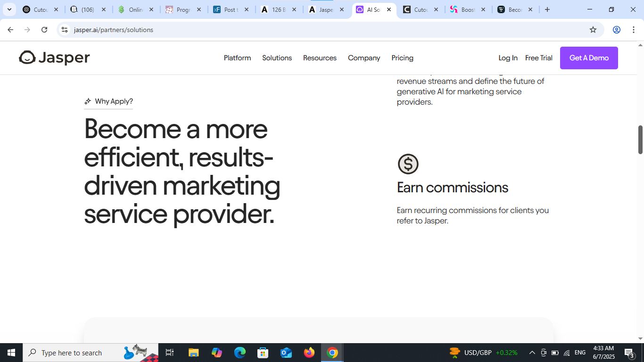Go back with browser back arrow

point(10,30)
